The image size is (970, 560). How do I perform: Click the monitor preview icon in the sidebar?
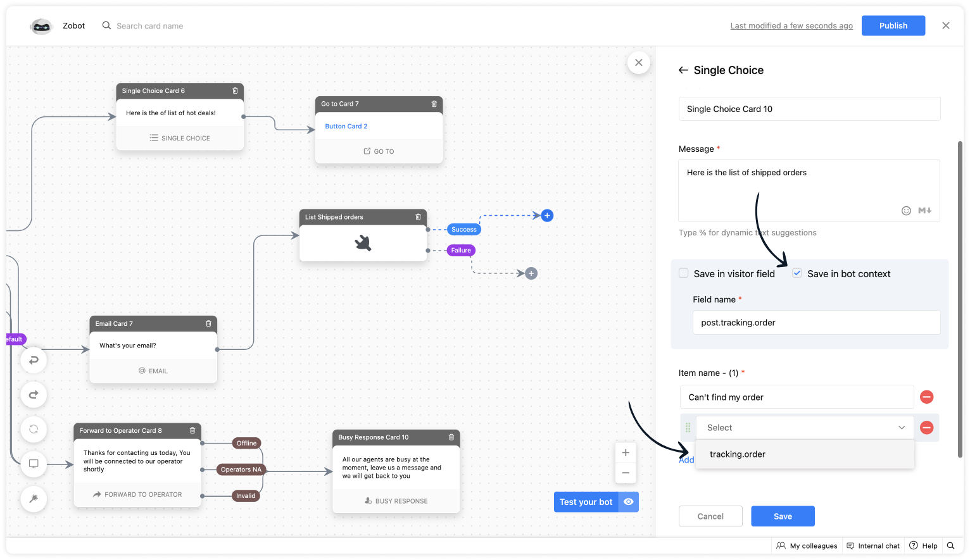click(33, 464)
